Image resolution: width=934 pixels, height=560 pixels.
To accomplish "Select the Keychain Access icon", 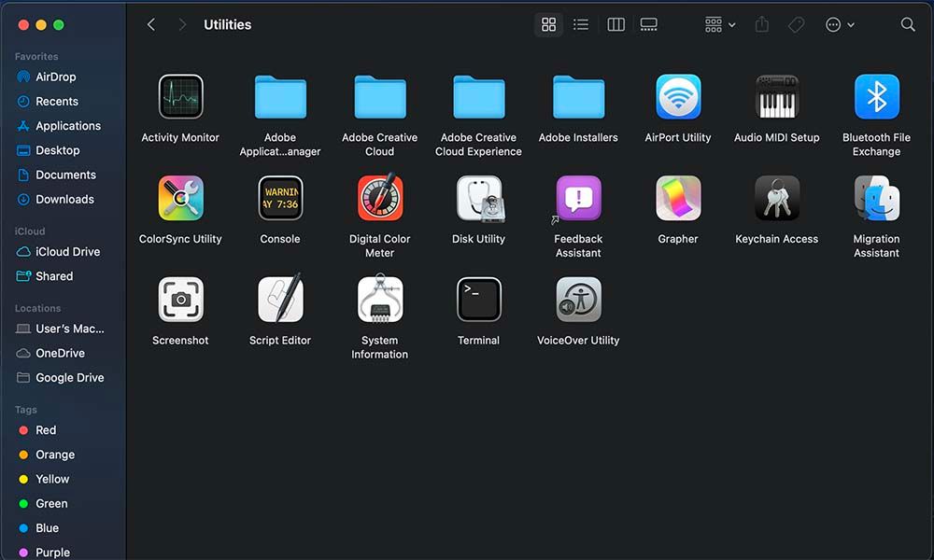I will coord(777,198).
